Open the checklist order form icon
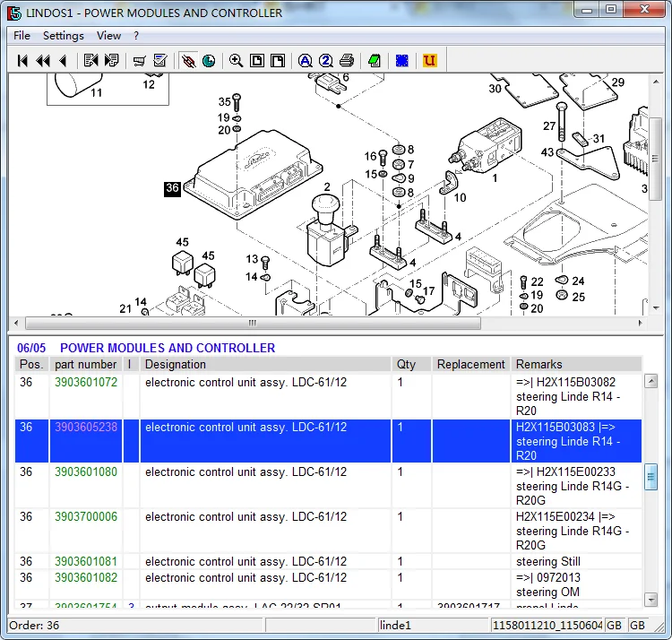This screenshot has width=672, height=640. (x=160, y=61)
